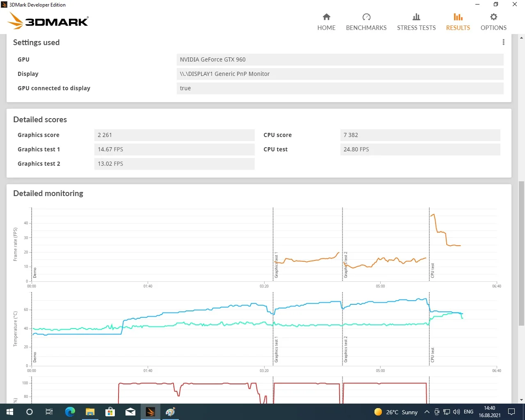This screenshot has height=420, width=525.
Task: Open the Settings used three-dot menu
Action: click(503, 42)
